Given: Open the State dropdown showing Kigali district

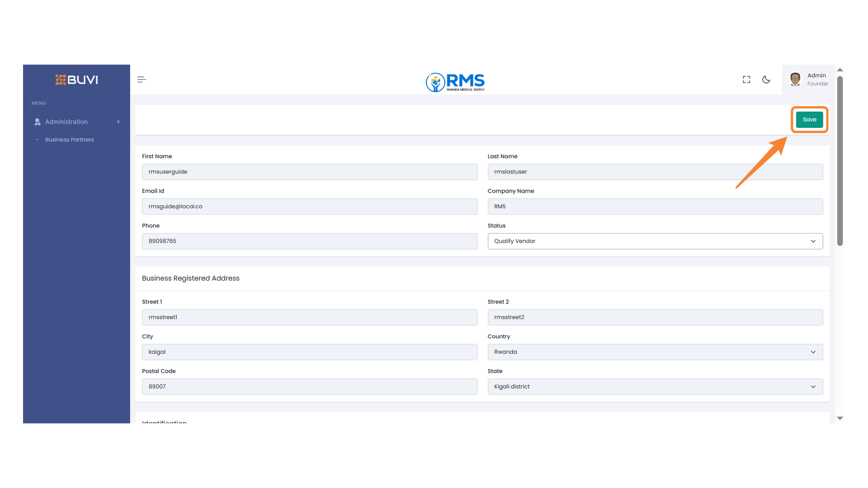Looking at the screenshot, I should (655, 387).
